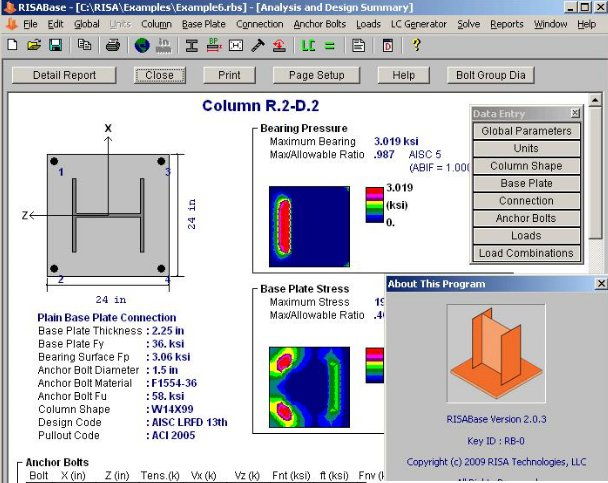
Task: Click the Detail Report button
Action: [x=64, y=75]
